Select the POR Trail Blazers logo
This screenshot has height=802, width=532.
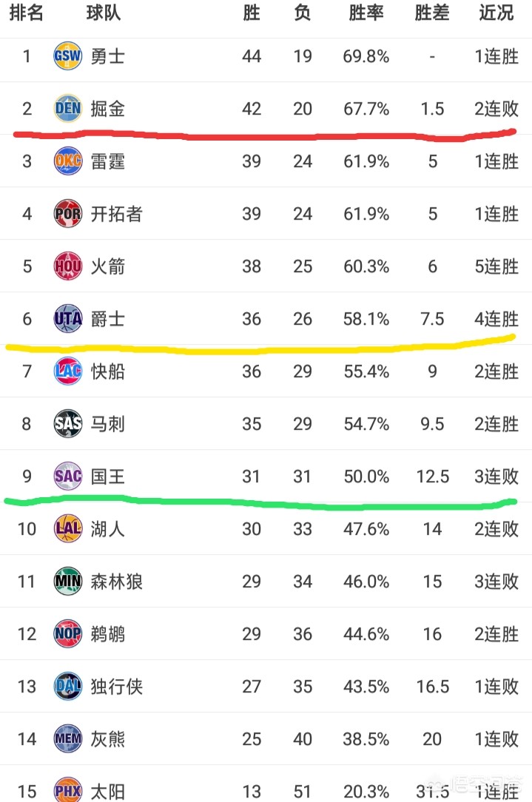tap(68, 214)
